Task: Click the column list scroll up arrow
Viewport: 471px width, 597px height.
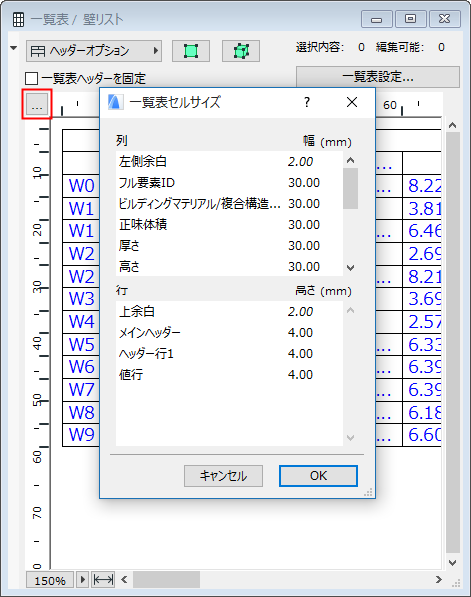Action: 351,160
